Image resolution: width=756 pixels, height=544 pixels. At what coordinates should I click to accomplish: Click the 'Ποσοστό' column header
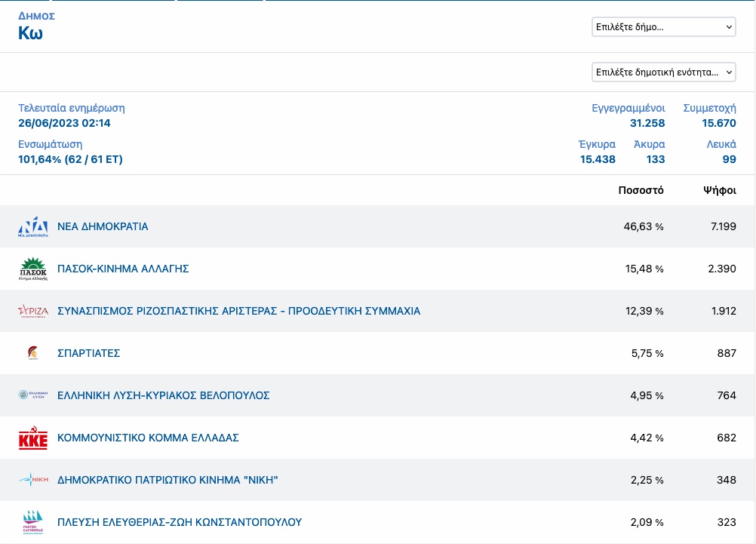tap(641, 190)
